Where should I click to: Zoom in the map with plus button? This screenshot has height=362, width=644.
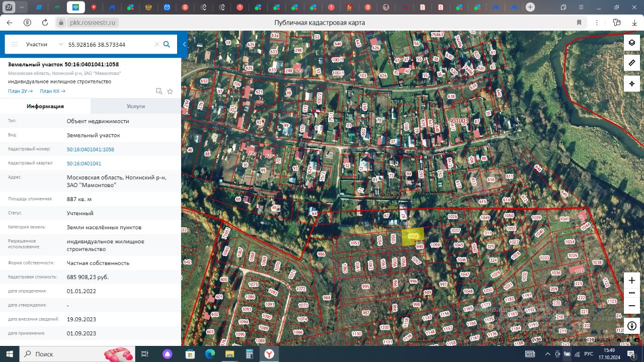632,281
